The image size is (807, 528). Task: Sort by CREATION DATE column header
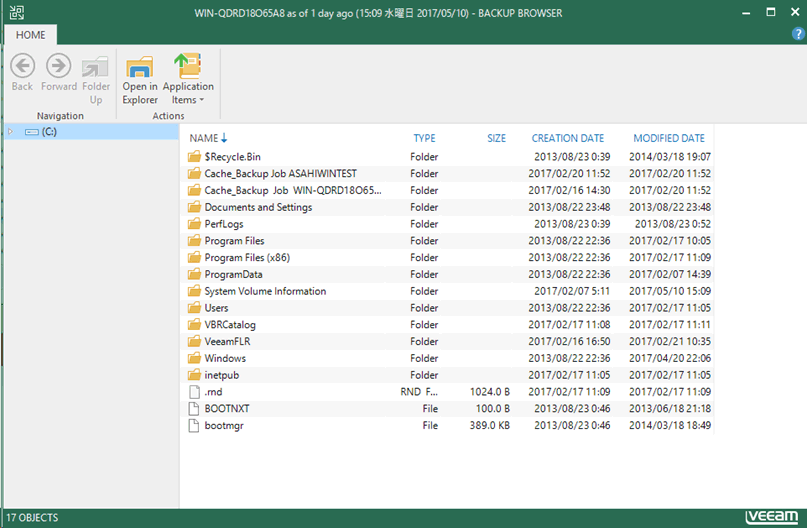coord(568,138)
